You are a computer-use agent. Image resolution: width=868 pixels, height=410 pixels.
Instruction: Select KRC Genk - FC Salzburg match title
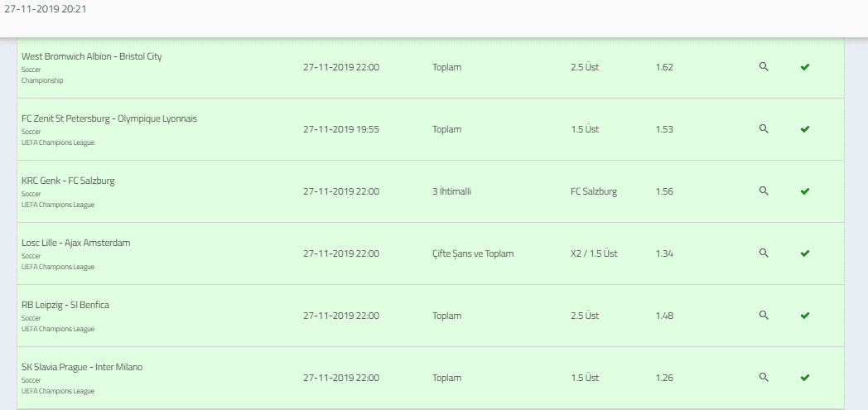click(68, 181)
